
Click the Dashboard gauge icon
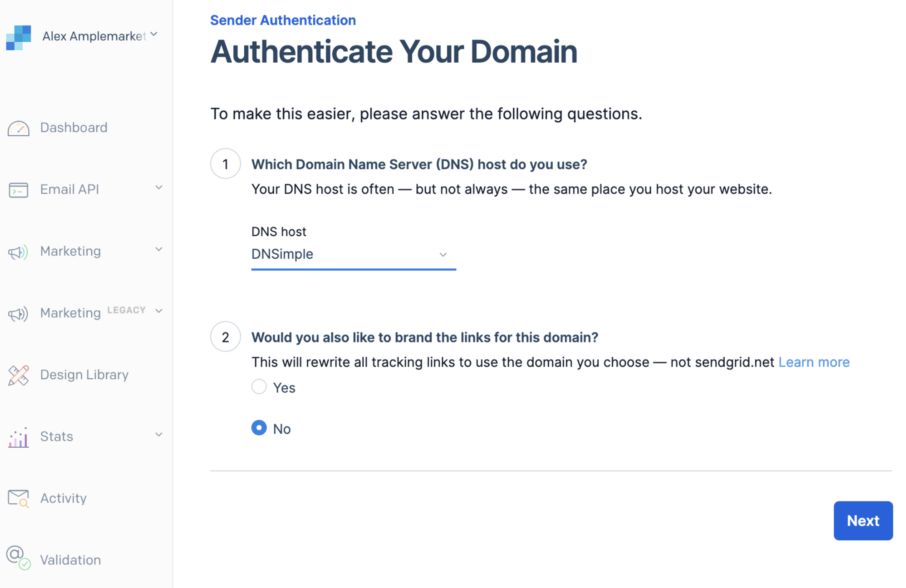(18, 128)
